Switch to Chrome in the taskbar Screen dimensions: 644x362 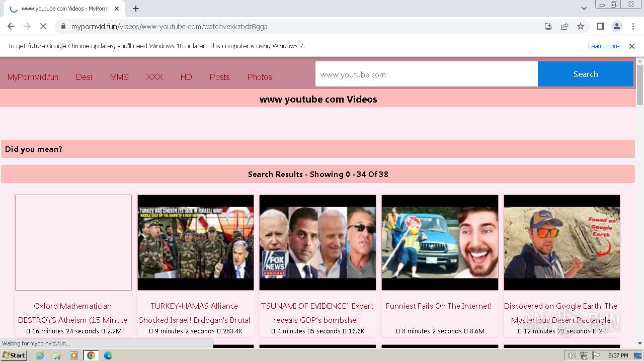(91, 355)
